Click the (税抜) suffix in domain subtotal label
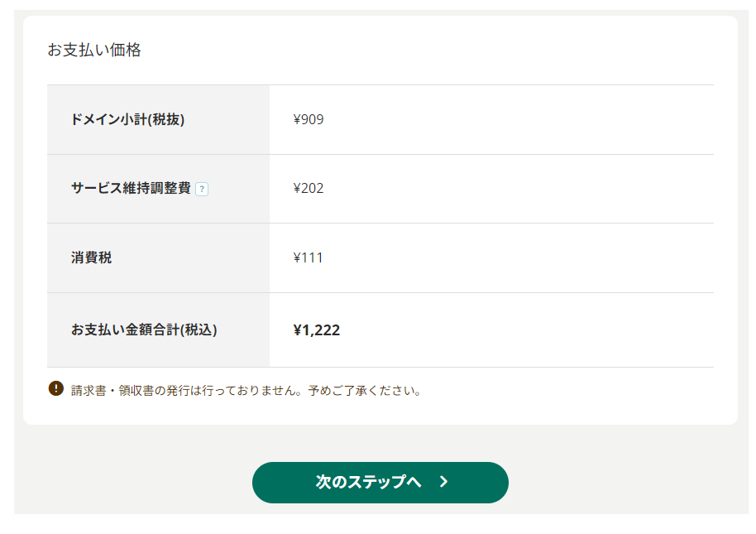This screenshot has width=756, height=534. click(166, 119)
